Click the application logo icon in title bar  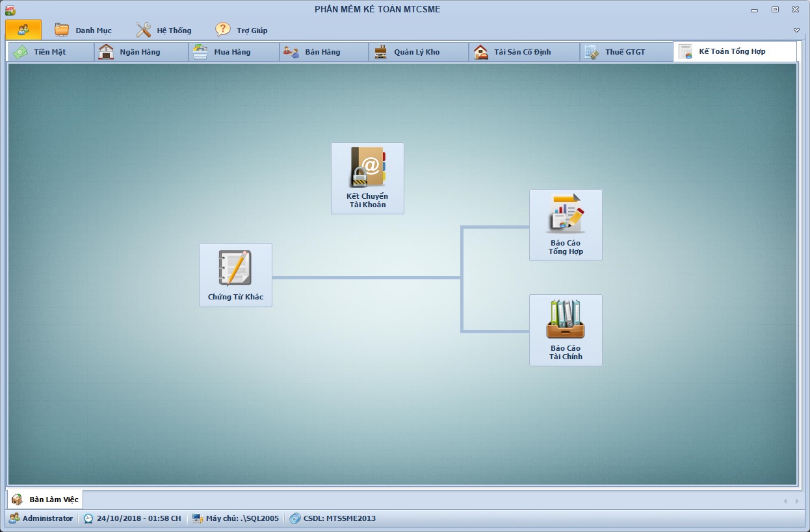(10, 10)
